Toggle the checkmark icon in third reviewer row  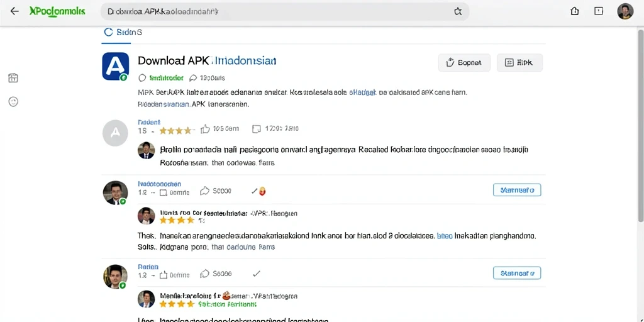click(x=257, y=274)
